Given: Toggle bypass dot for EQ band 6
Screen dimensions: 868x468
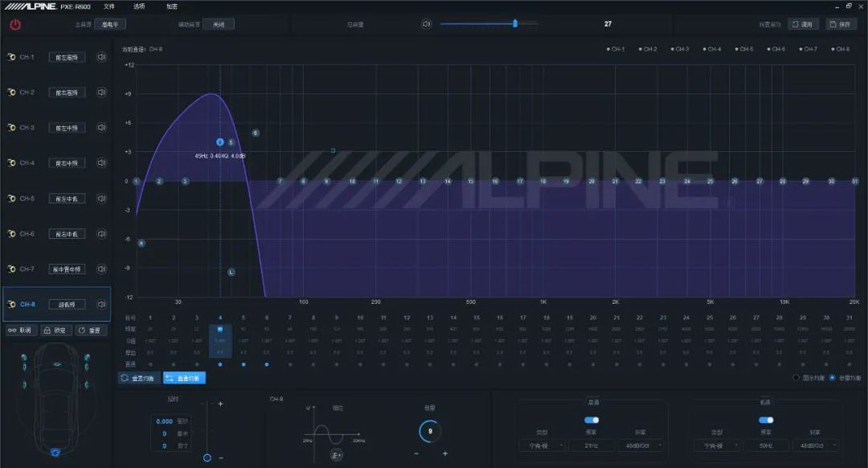Looking at the screenshot, I should (267, 364).
